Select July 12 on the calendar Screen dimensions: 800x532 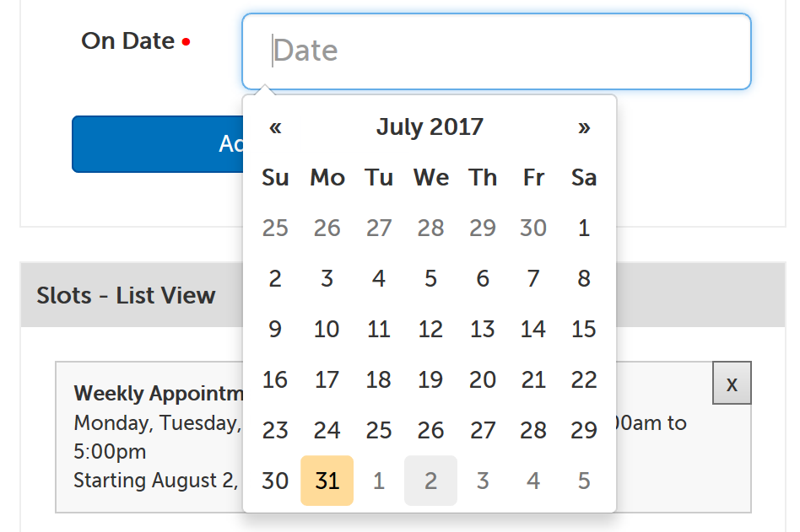point(430,329)
